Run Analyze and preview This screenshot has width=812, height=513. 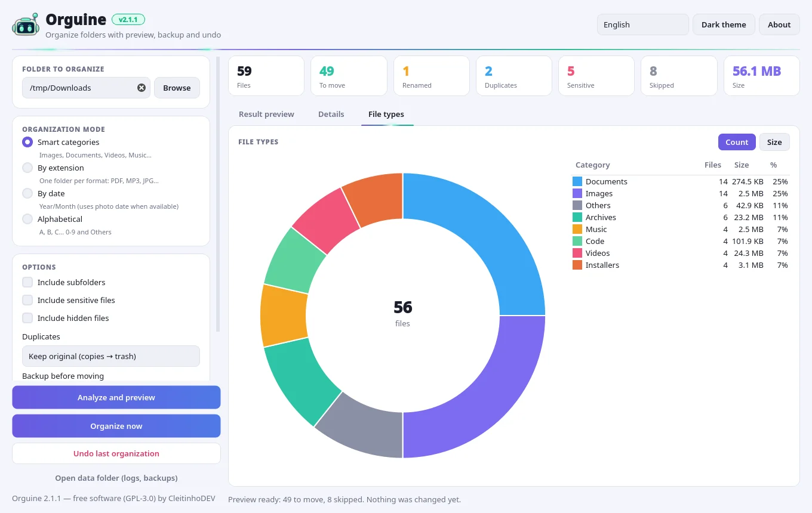116,397
